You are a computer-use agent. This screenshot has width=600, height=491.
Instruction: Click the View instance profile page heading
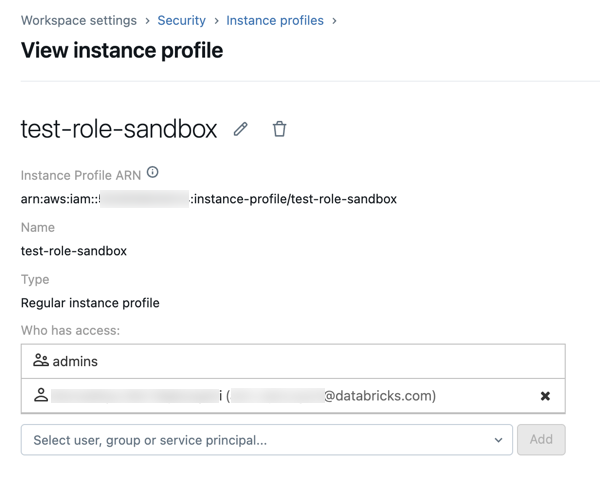point(122,50)
